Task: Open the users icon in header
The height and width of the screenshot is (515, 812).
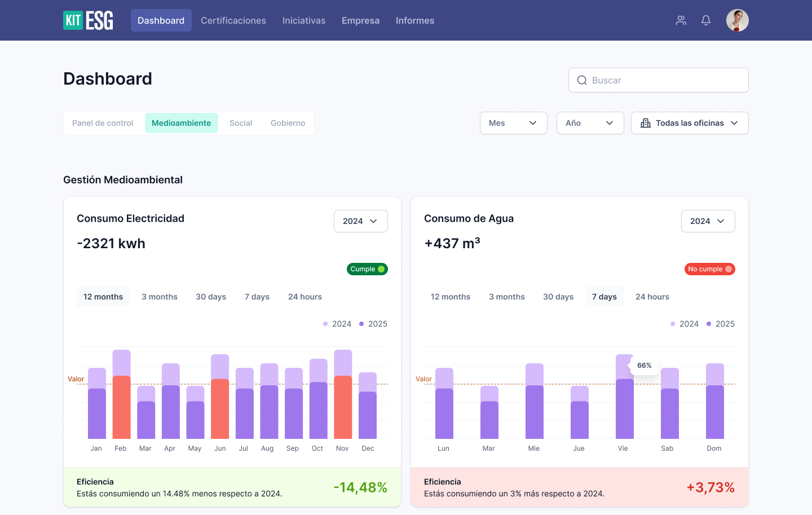Action: [681, 20]
